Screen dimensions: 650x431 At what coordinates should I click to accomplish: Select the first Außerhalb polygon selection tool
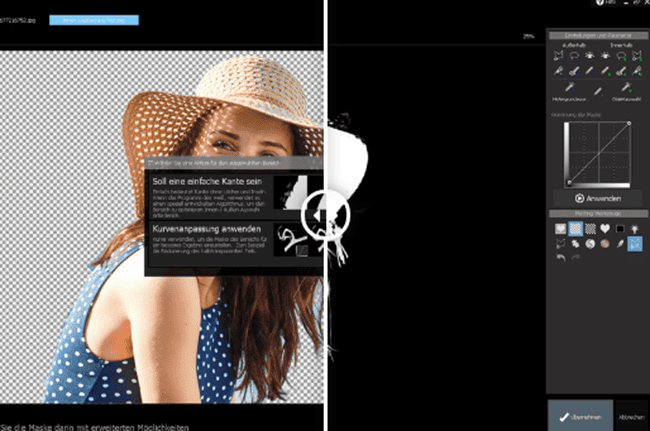coord(559,55)
